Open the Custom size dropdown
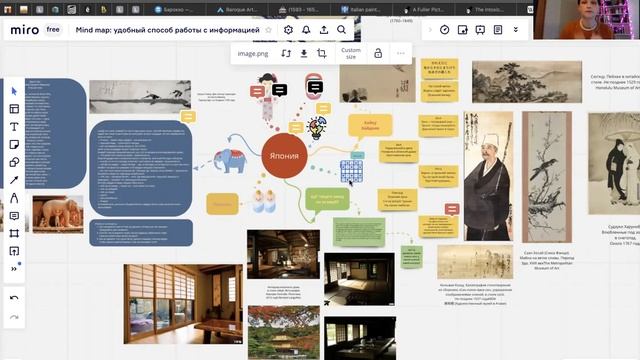The width and height of the screenshot is (640, 360). tap(351, 53)
